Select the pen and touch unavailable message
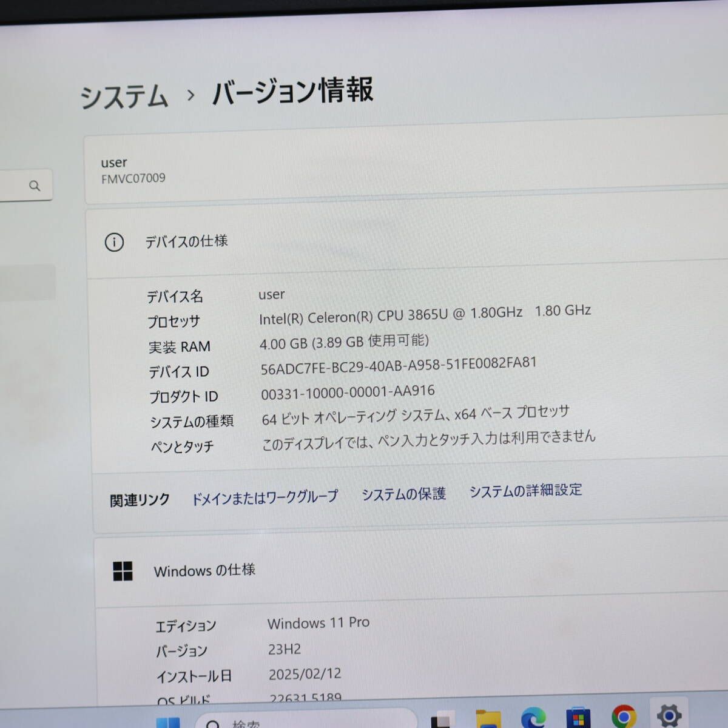728x728 pixels. (x=428, y=440)
